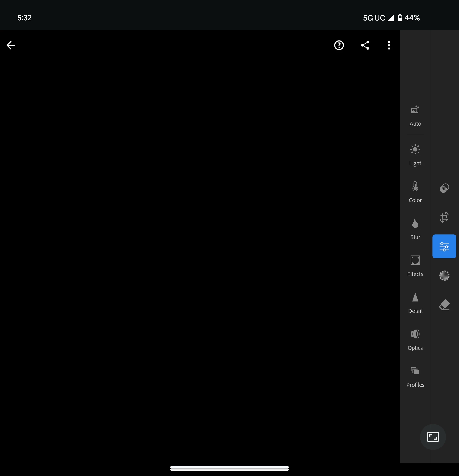459x476 pixels.
Task: Go back using the arrow
Action: pyautogui.click(x=11, y=45)
